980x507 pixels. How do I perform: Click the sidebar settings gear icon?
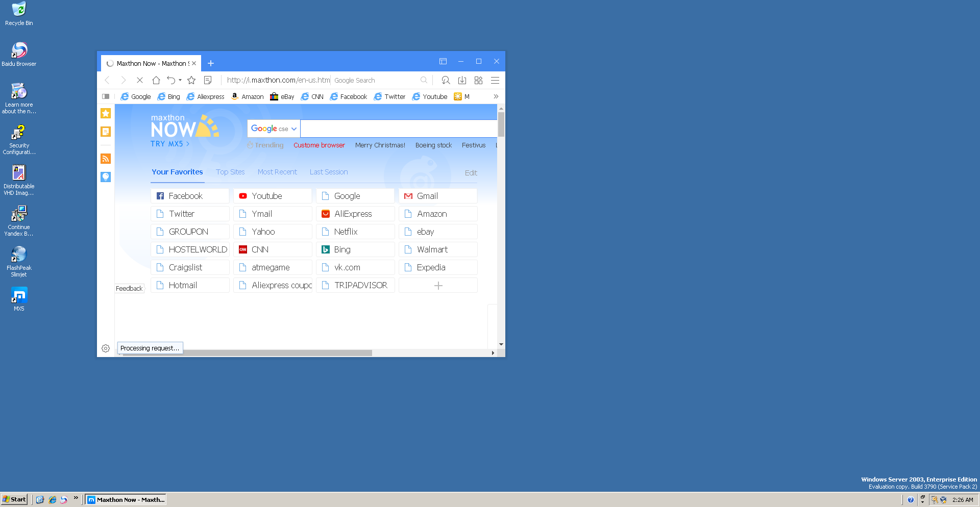[x=106, y=348]
